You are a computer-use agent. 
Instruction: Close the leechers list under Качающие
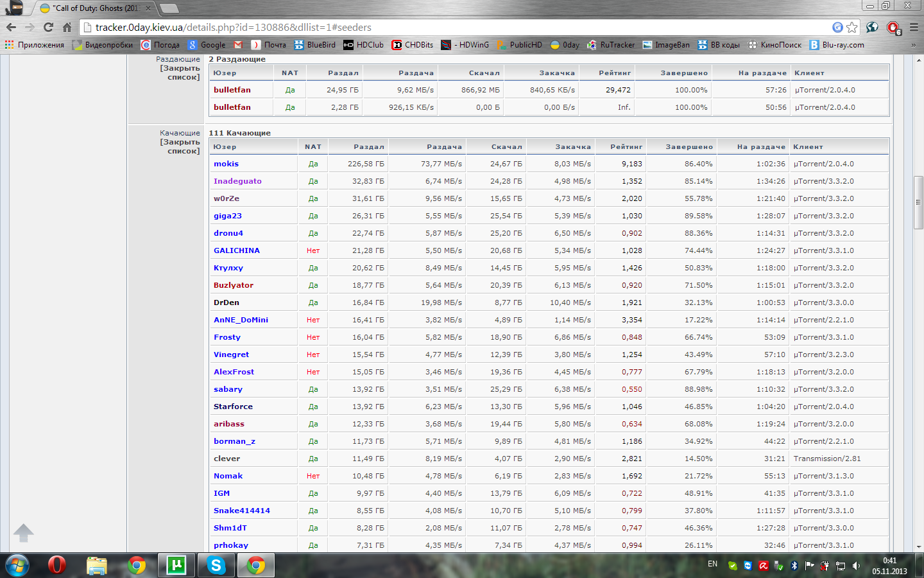(x=180, y=146)
